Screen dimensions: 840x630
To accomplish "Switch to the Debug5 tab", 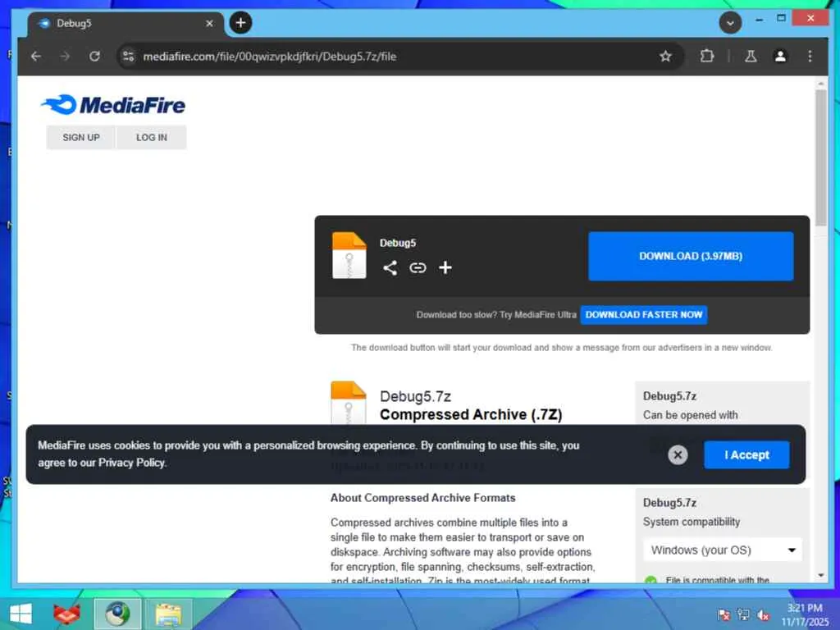I will click(x=126, y=24).
